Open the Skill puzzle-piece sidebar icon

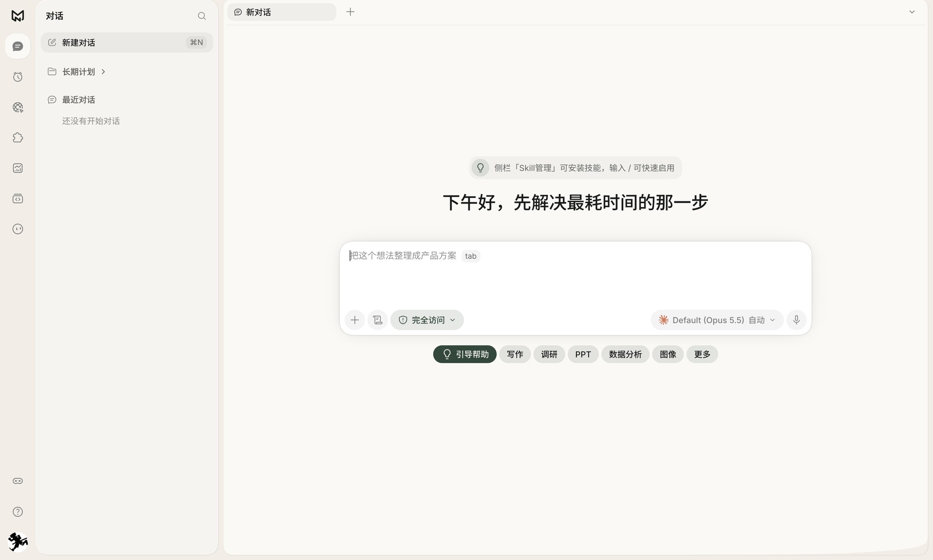point(18,138)
